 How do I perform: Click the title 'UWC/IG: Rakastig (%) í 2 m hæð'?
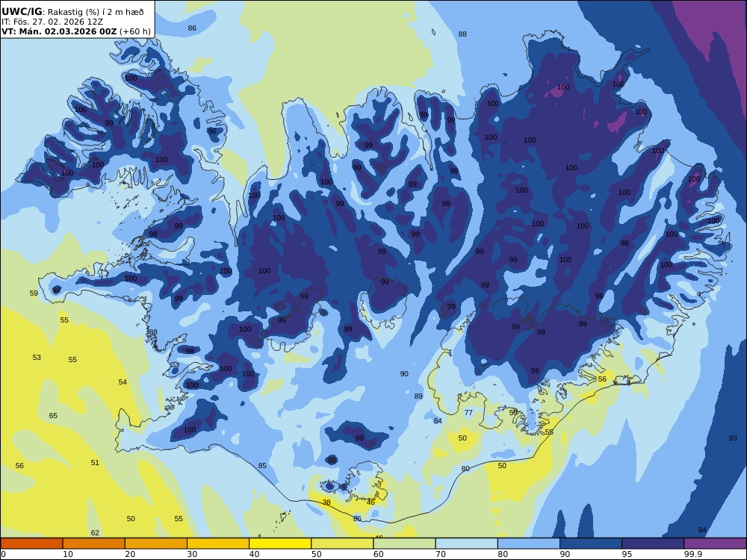[x=72, y=12]
